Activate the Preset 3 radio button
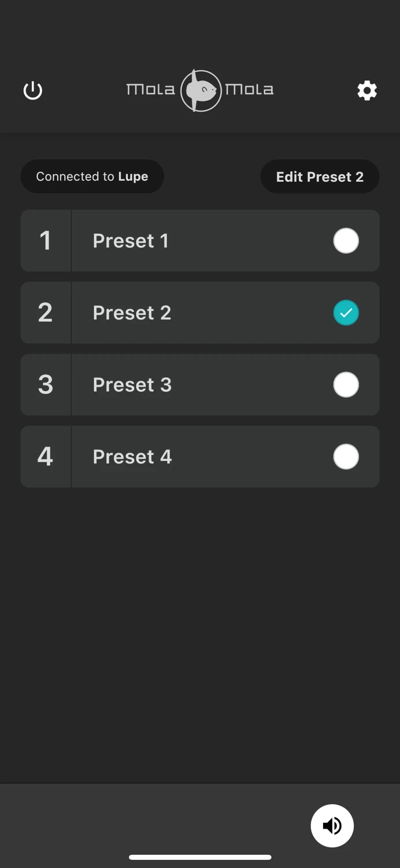The width and height of the screenshot is (400, 868). click(346, 385)
